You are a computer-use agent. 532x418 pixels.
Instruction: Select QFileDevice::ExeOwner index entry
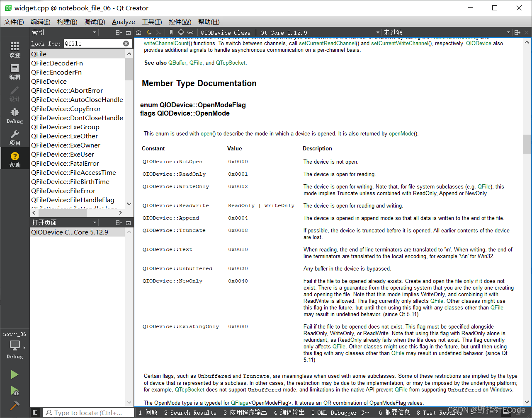[78, 145]
